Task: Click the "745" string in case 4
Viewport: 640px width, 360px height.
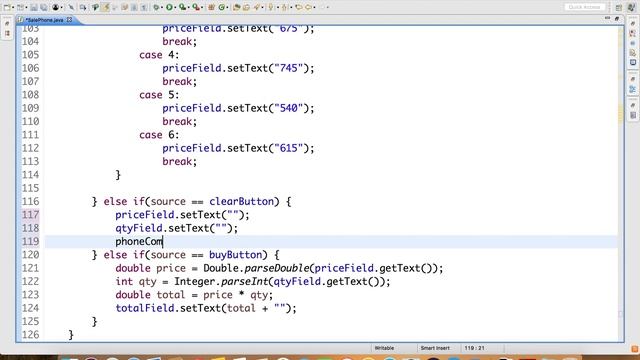Action: click(289, 68)
